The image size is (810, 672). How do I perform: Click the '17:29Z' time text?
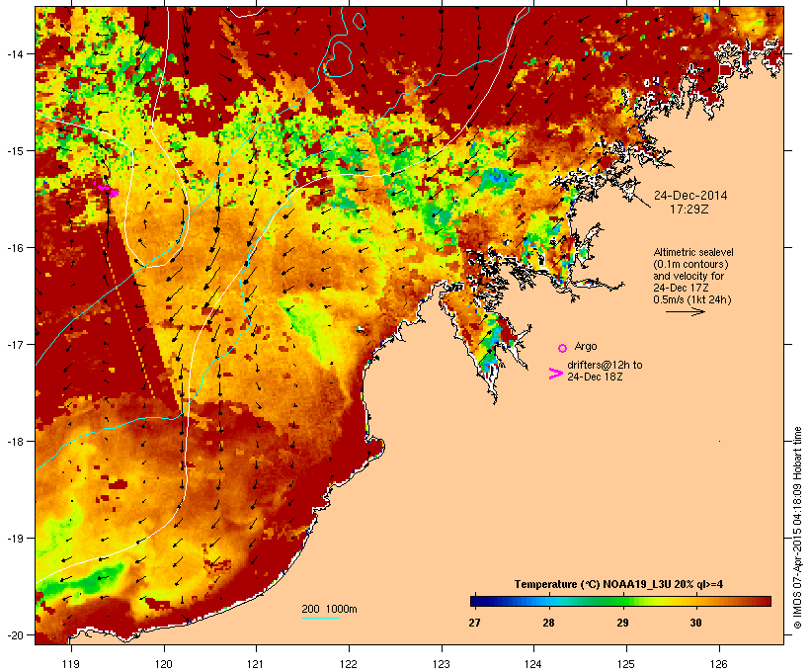click(x=689, y=210)
